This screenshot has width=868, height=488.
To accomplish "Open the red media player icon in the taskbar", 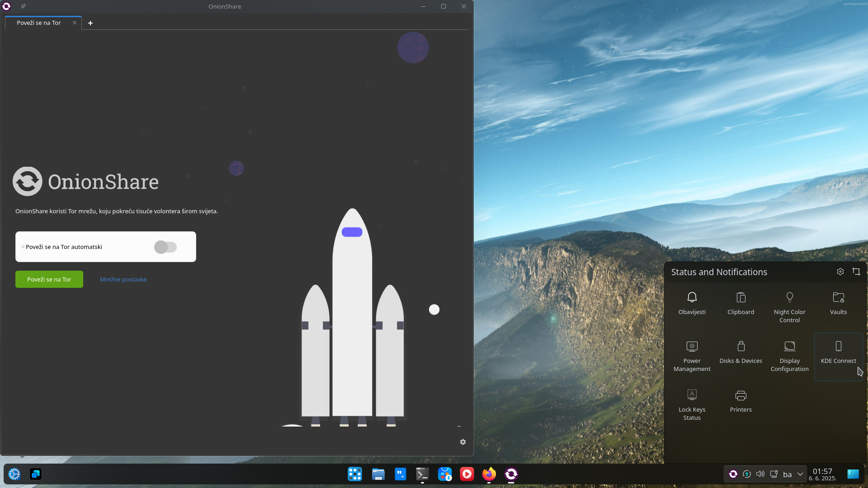I will 467,474.
